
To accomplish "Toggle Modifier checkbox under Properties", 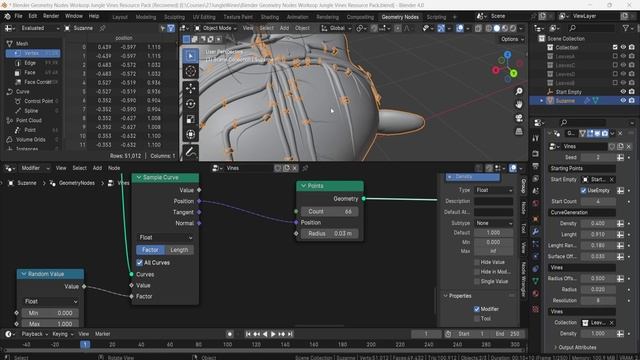I will pyautogui.click(x=477, y=309).
